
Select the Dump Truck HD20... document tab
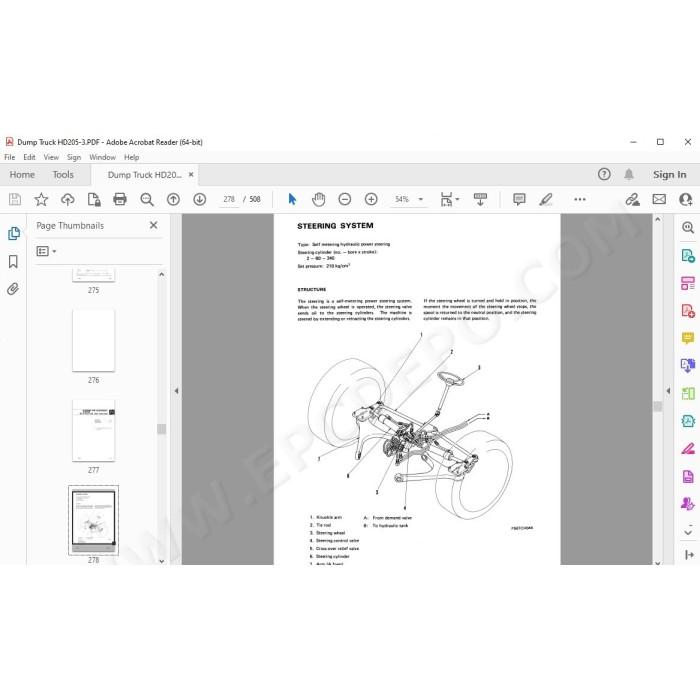click(145, 175)
